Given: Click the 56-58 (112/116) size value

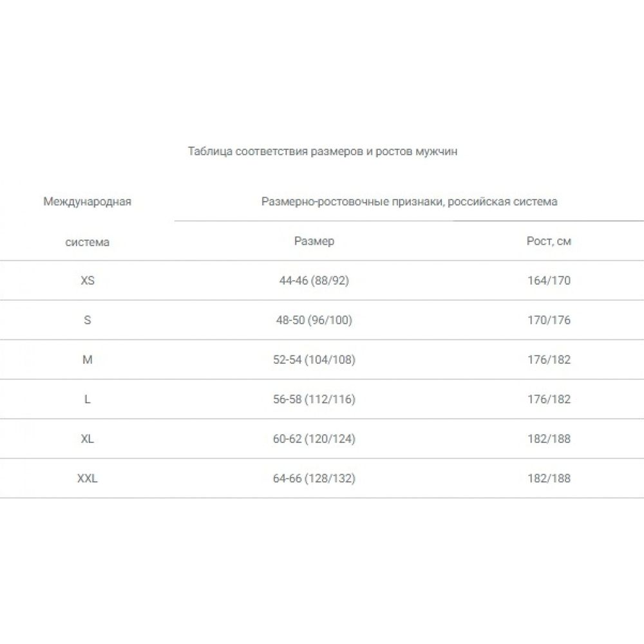Looking at the screenshot, I should pos(314,399).
